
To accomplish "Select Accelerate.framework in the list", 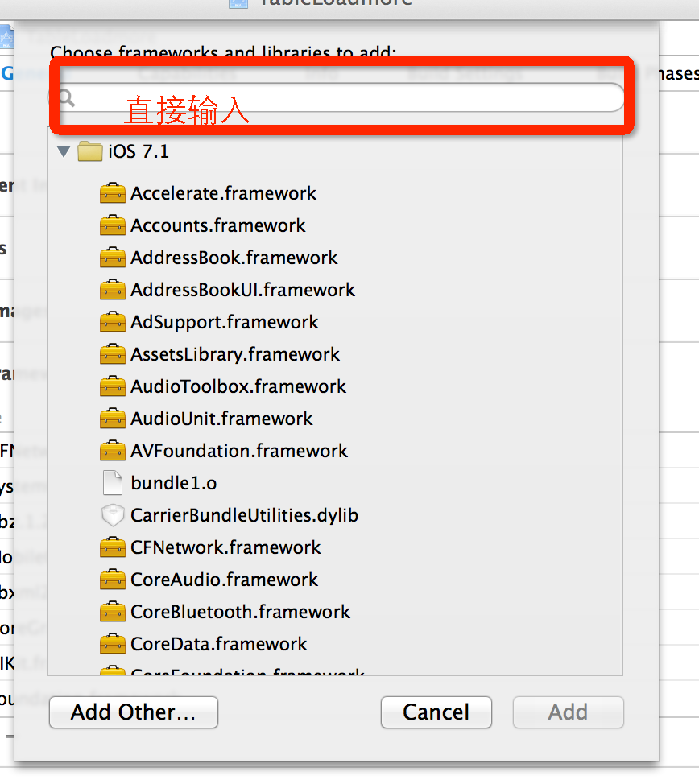I will coord(223,193).
